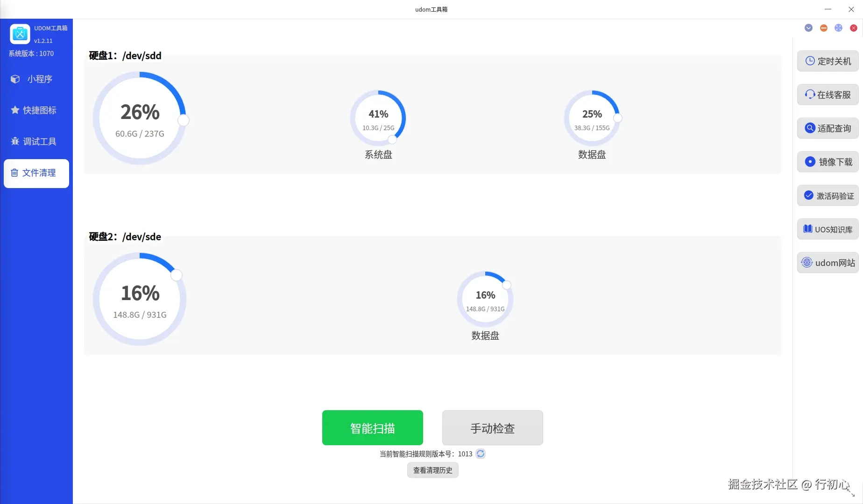Visit the udom网站 website
The width and height of the screenshot is (863, 504).
[827, 263]
